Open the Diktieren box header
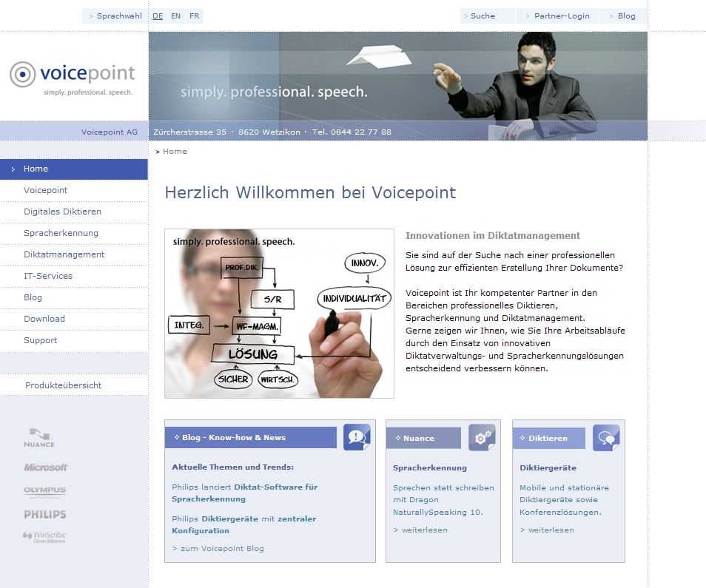Viewport: 706px width, 588px height. click(549, 438)
